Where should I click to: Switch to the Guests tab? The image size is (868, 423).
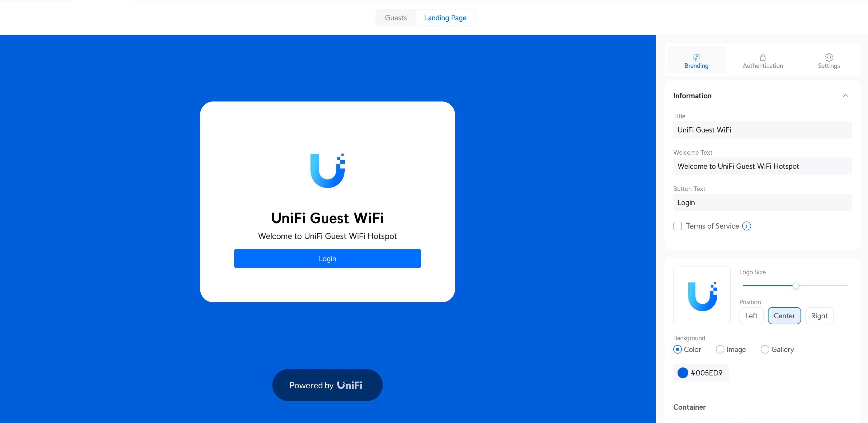tap(396, 18)
